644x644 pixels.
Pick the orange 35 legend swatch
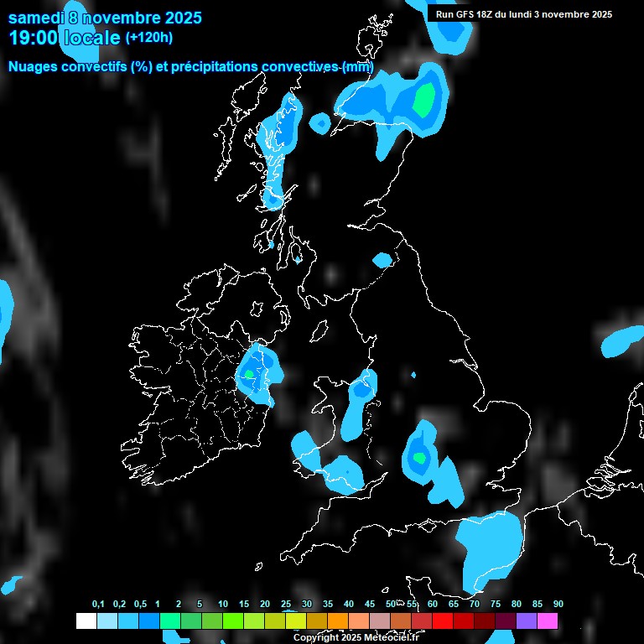coord(338,621)
